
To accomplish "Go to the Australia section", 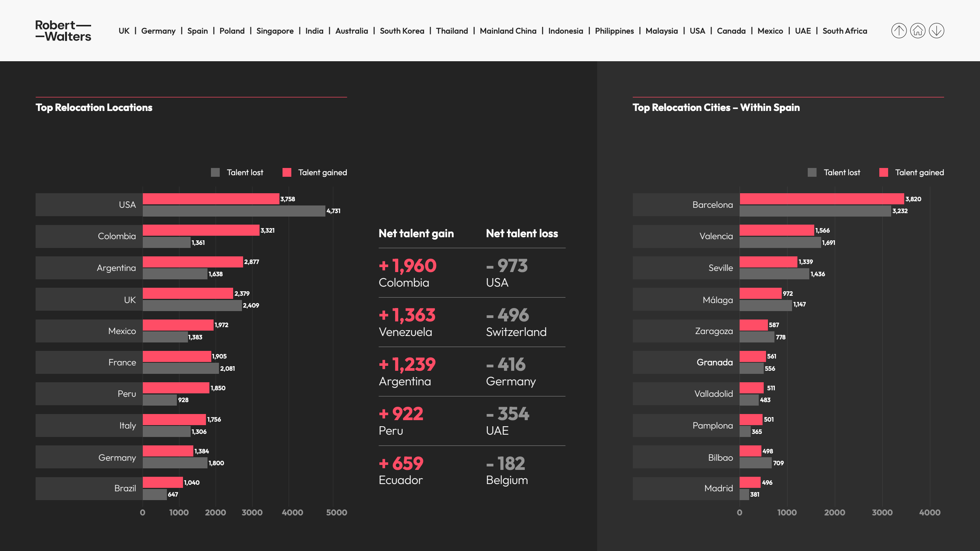I will coord(351,31).
